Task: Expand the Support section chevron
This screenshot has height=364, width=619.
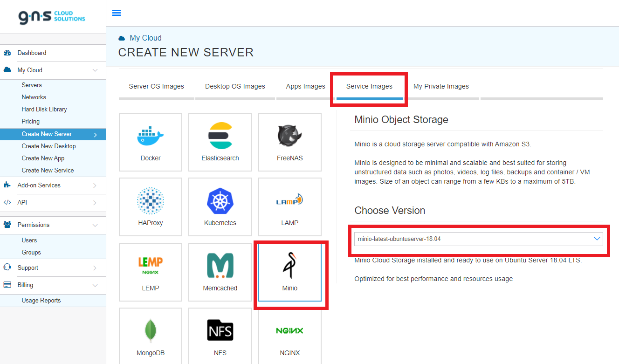Action: pyautogui.click(x=95, y=268)
